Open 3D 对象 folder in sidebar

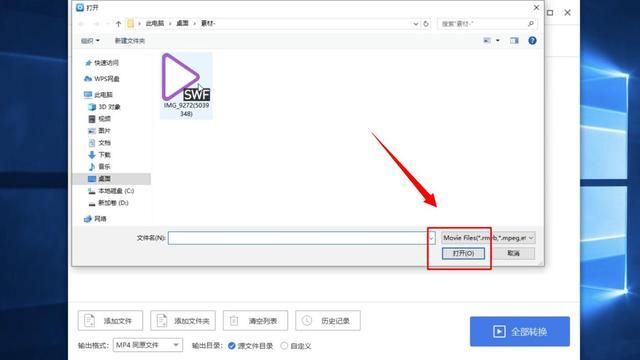click(104, 107)
